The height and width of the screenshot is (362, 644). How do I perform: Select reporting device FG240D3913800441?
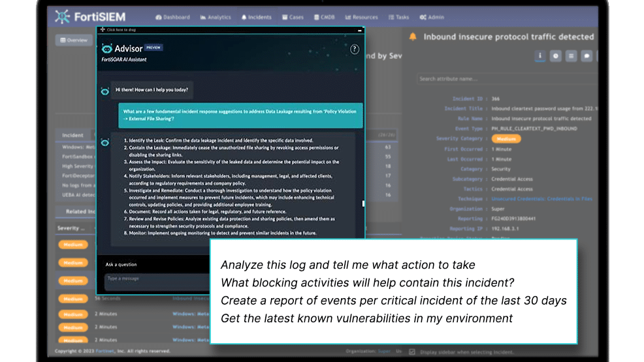pyautogui.click(x=513, y=219)
